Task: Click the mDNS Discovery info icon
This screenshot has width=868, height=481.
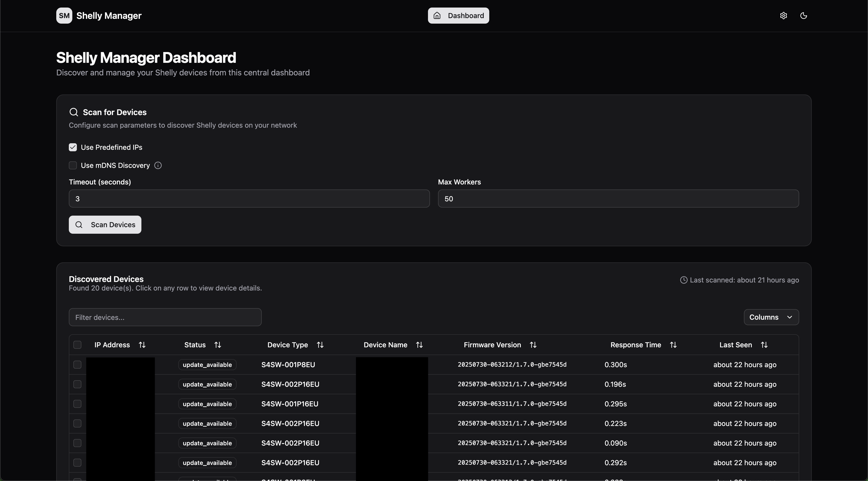Action: click(158, 166)
